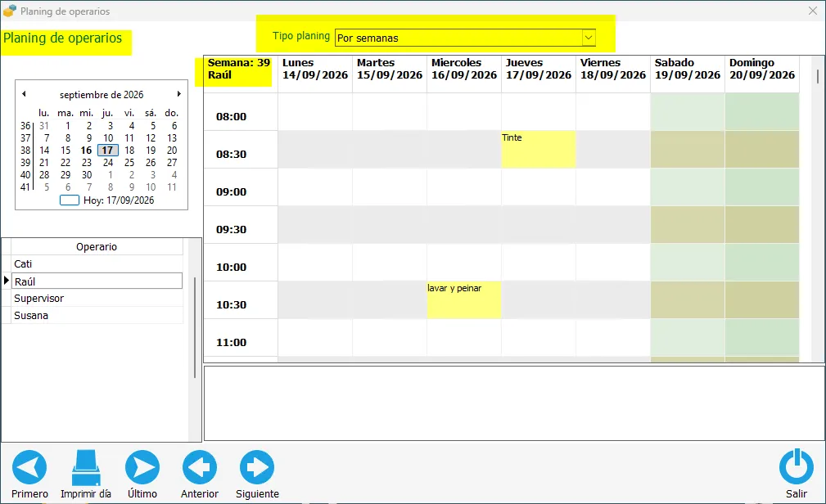Select operario Susana
This screenshot has height=504, width=826.
pyautogui.click(x=97, y=316)
